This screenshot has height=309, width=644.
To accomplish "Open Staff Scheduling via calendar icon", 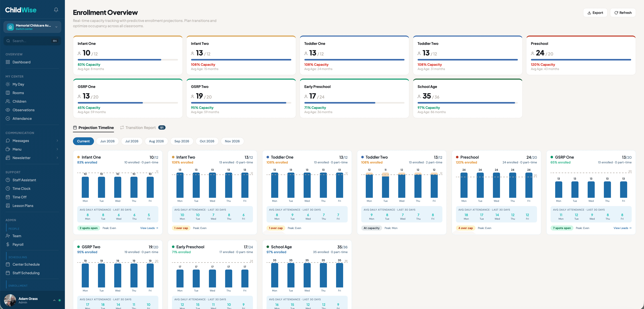I will coord(8,273).
